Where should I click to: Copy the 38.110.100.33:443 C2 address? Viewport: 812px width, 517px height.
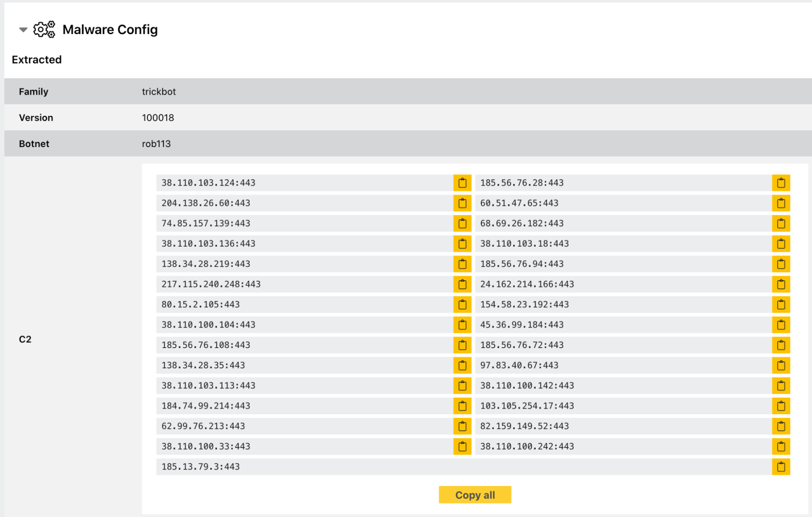point(462,446)
